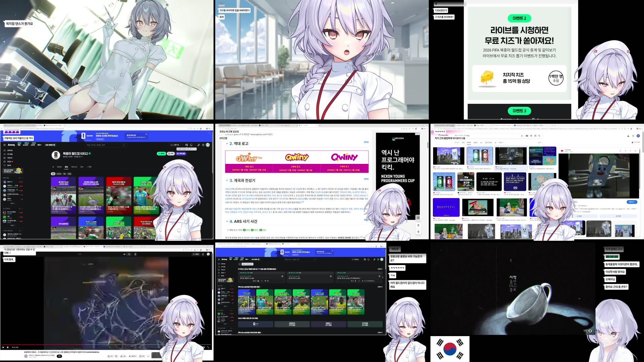Select 시작 in the game menu
Image resolution: width=644 pixels, height=362 pixels.
click(513, 277)
